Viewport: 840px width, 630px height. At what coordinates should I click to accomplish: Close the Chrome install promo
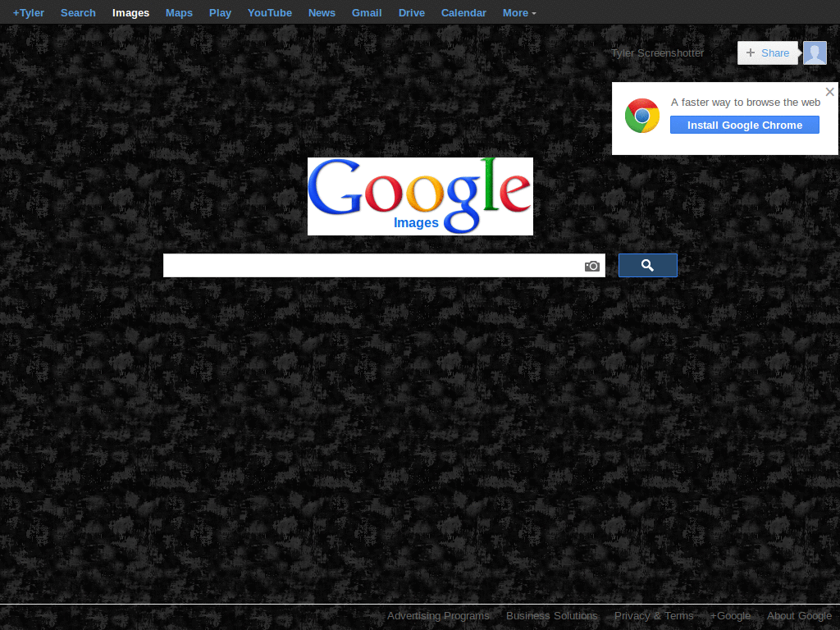[x=830, y=92]
